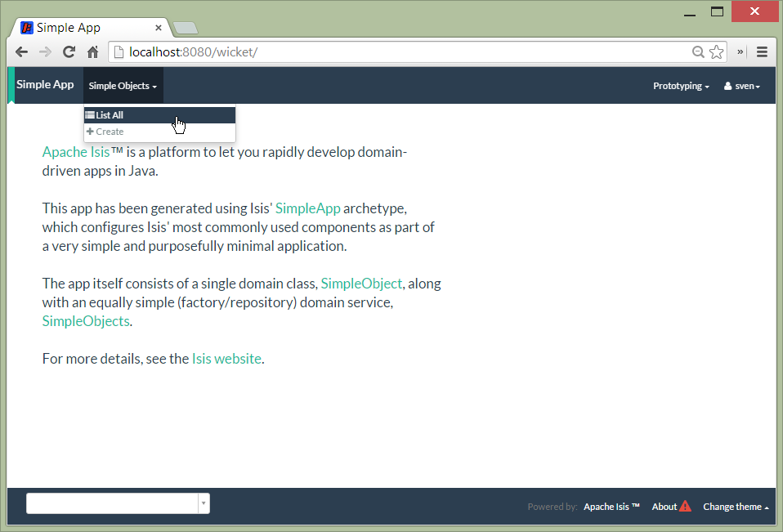Expand the Simple Objects dropdown menu
Screen dimensions: 783x532
123,86
